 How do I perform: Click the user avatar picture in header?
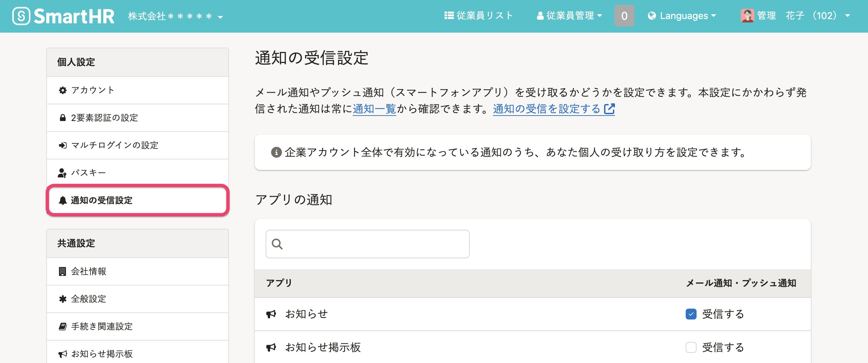(747, 16)
